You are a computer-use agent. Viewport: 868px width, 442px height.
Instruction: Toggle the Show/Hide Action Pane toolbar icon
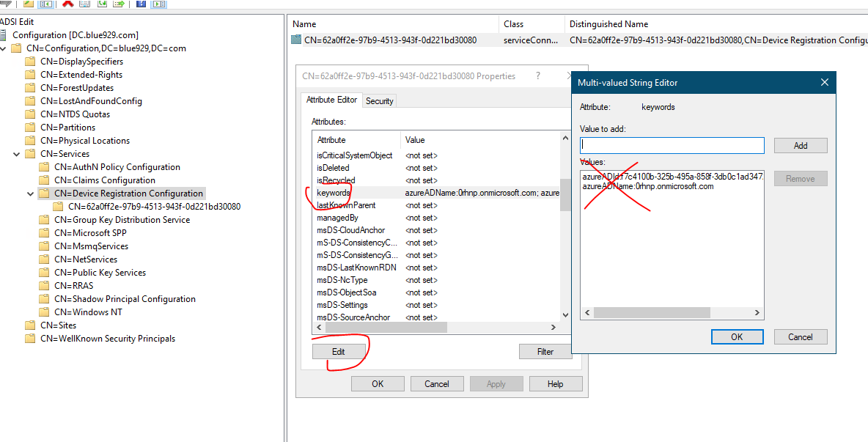click(159, 4)
